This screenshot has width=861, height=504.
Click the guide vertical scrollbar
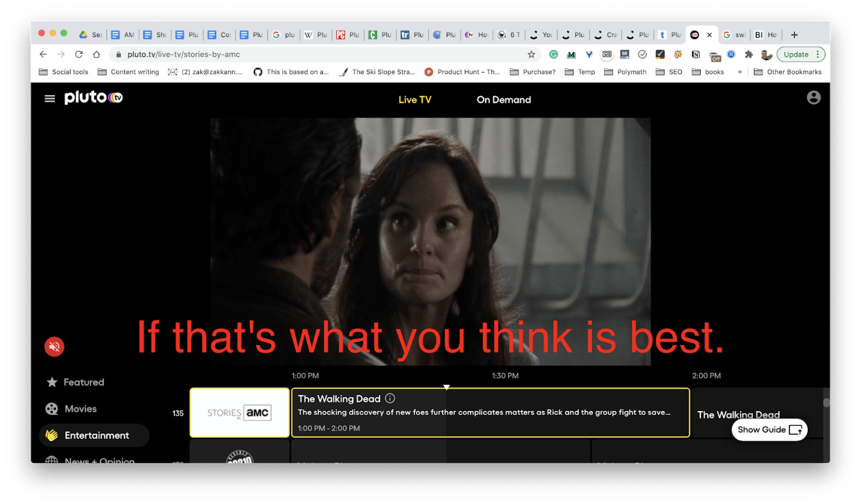826,403
